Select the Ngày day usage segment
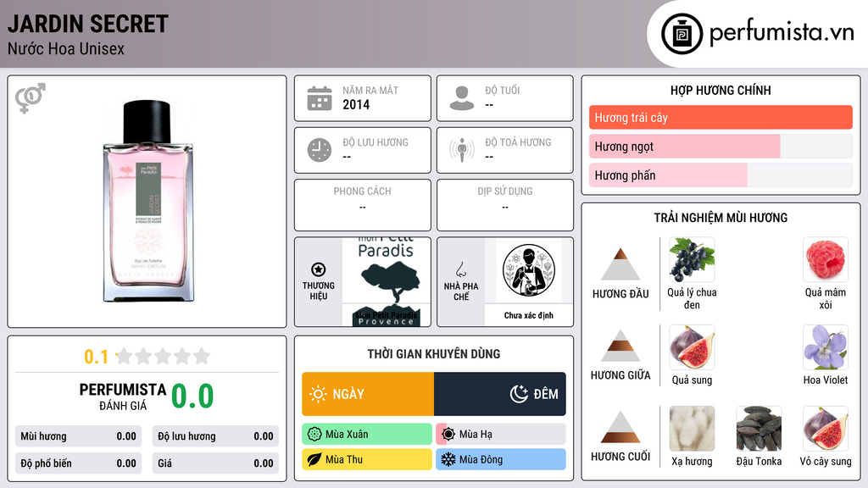 point(368,394)
